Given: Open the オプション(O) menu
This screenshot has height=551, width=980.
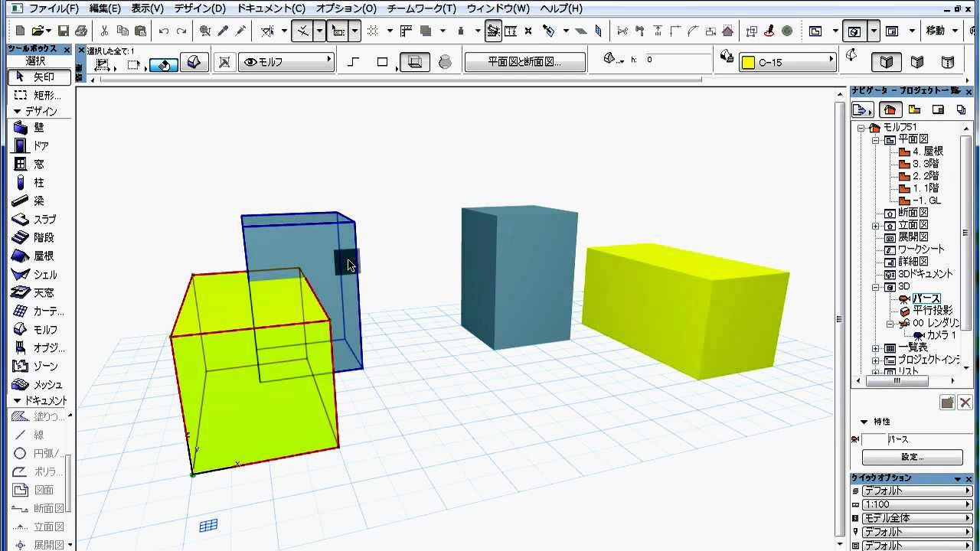Looking at the screenshot, I should 346,8.
